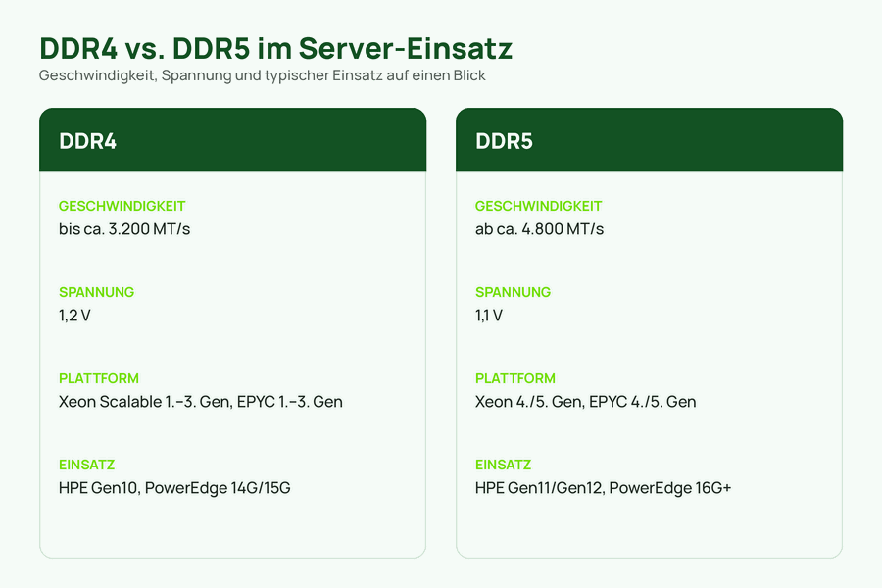Click SPANNUNG label in the DDR5 card

click(x=513, y=293)
